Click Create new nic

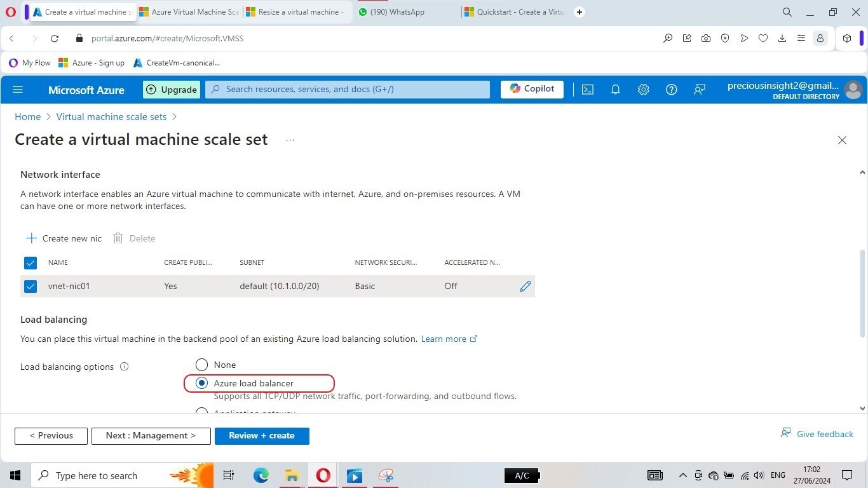(64, 238)
